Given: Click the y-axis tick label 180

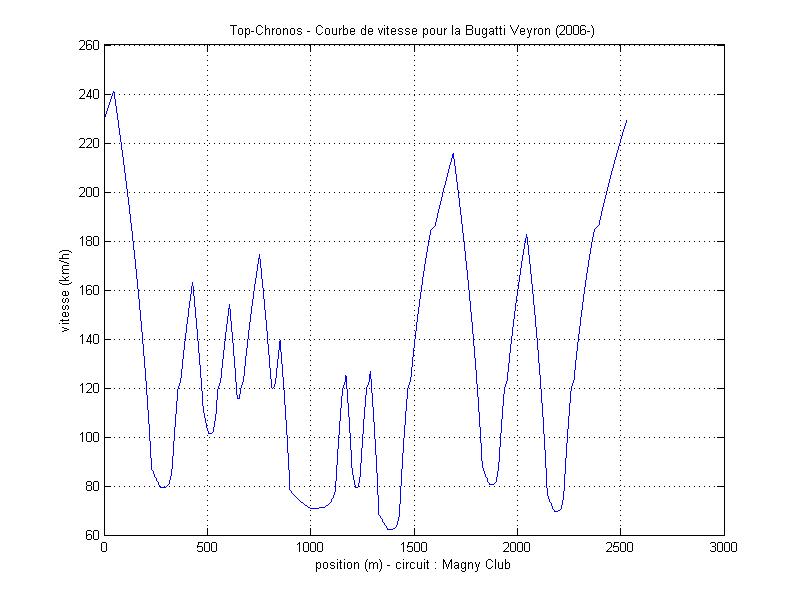Looking at the screenshot, I should (89, 241).
